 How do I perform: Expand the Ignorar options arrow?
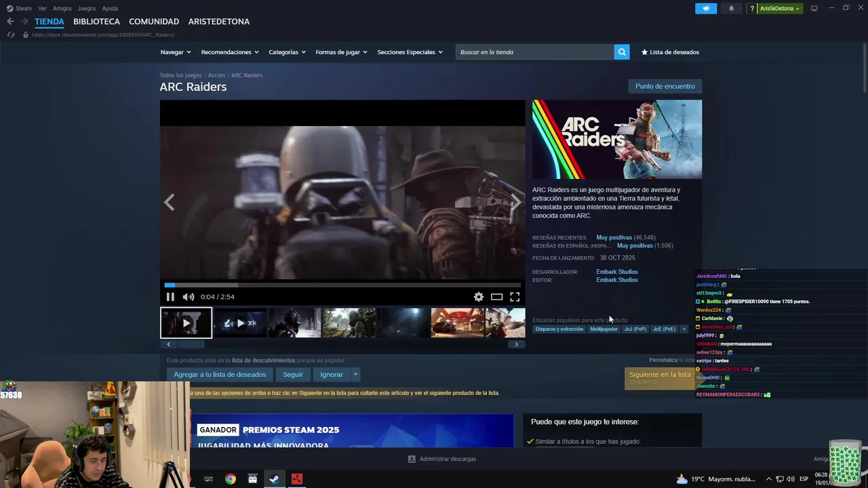click(x=355, y=374)
